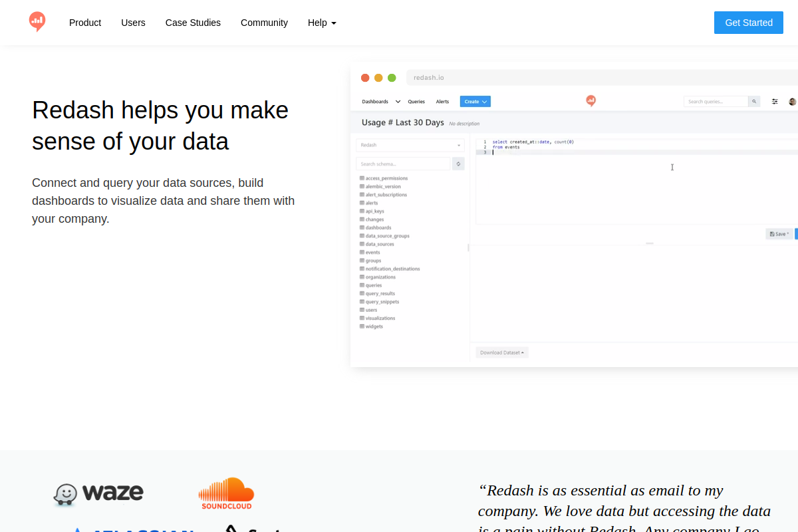The height and width of the screenshot is (532, 798).
Task: Click the Save button in query editor
Action: pos(779,234)
